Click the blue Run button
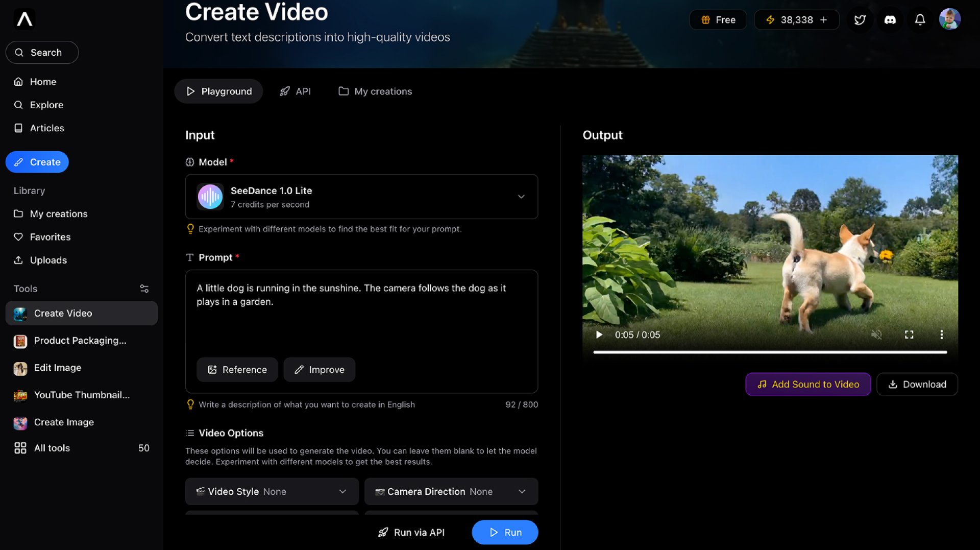The width and height of the screenshot is (980, 550). tap(505, 532)
